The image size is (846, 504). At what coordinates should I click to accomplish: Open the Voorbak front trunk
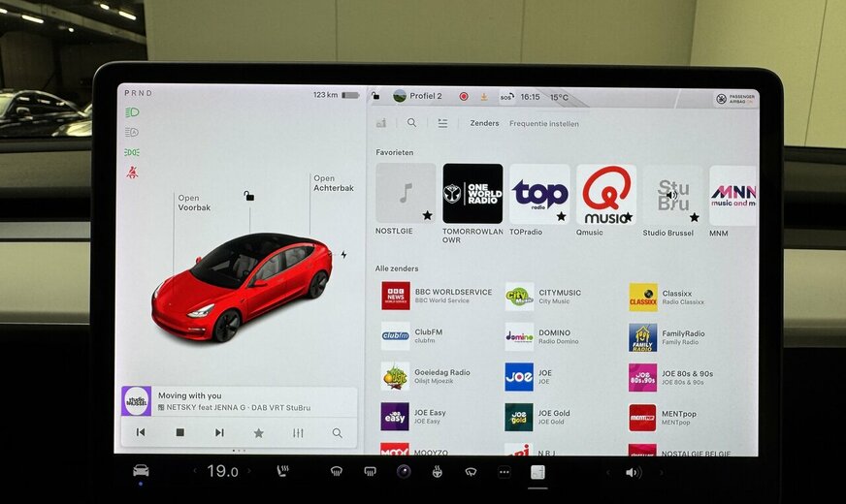point(194,203)
